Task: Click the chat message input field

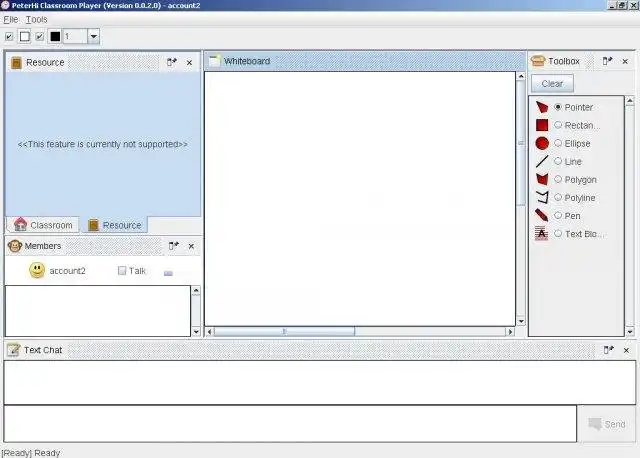Action: pyautogui.click(x=290, y=423)
